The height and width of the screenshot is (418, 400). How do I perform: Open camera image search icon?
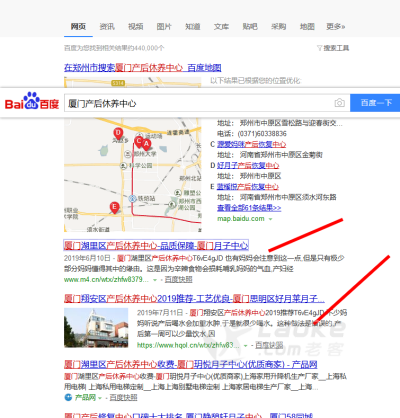339,103
